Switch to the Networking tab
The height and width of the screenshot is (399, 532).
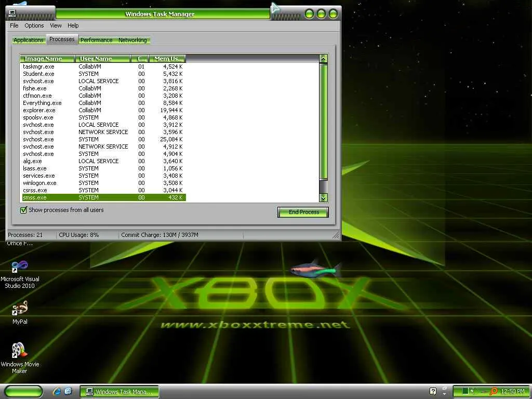pos(132,40)
